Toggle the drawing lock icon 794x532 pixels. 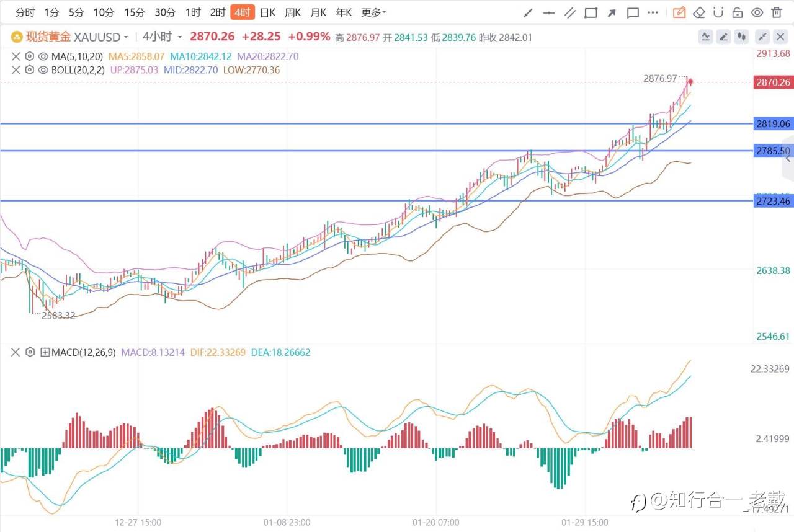coord(738,12)
